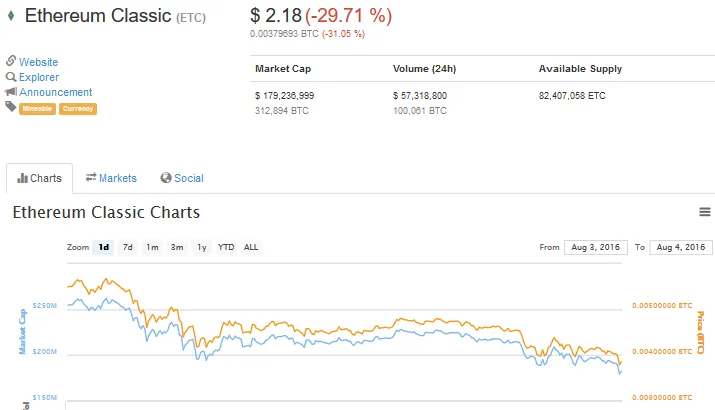Select the 7d zoom range
Viewport: 715px width, 410px height.
(128, 247)
